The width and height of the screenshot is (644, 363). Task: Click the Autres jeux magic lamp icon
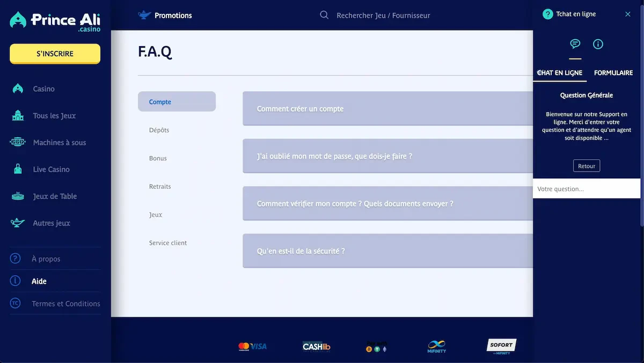18,223
